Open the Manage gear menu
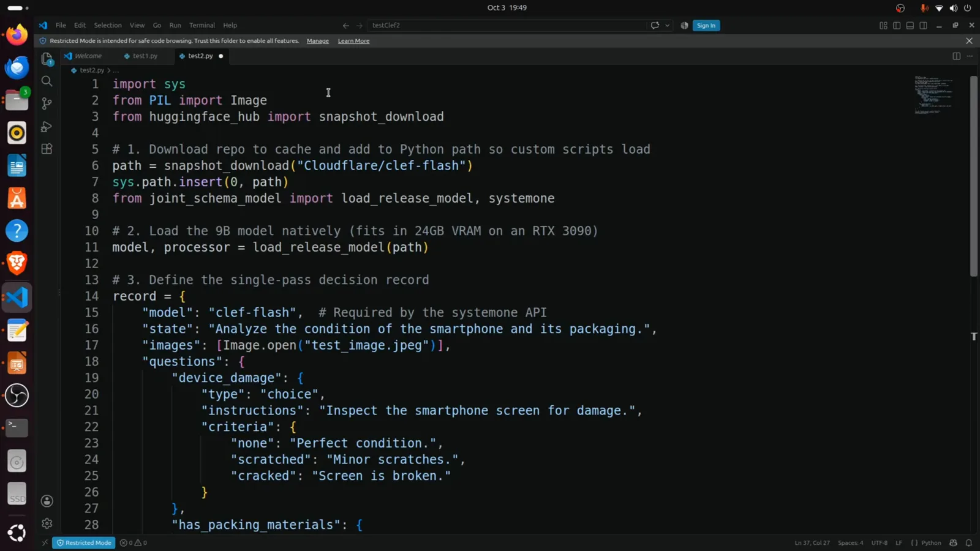The width and height of the screenshot is (980, 551). click(47, 523)
